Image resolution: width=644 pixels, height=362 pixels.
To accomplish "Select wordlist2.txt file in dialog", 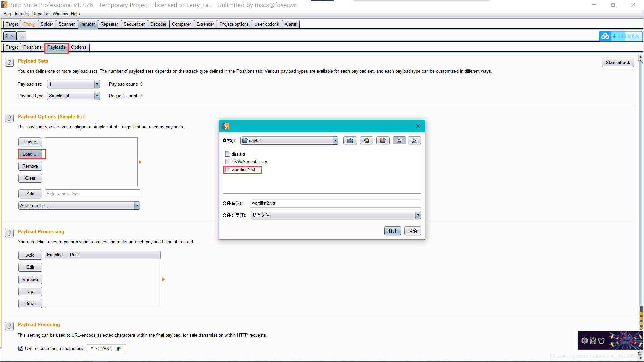I will click(x=243, y=169).
